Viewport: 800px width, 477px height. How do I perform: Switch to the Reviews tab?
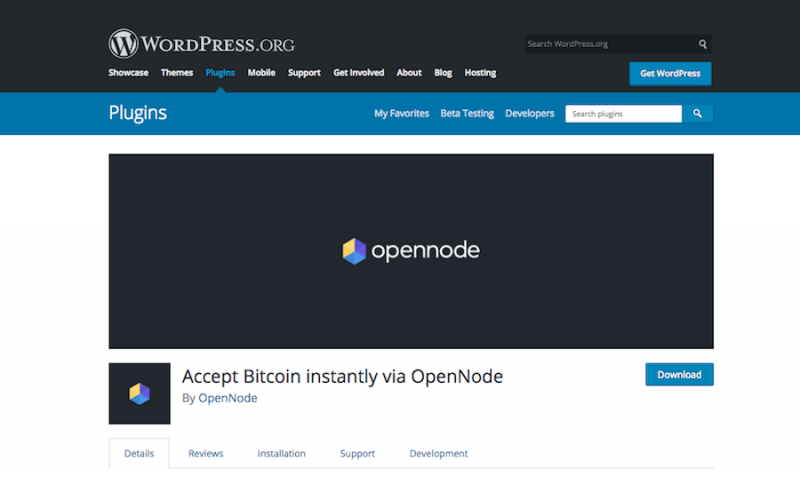coord(206,453)
